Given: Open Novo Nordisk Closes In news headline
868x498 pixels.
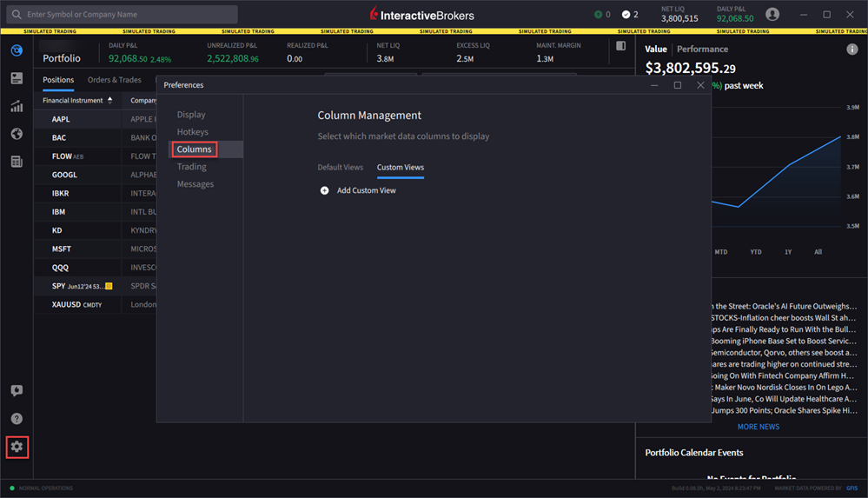Looking at the screenshot, I should click(785, 388).
